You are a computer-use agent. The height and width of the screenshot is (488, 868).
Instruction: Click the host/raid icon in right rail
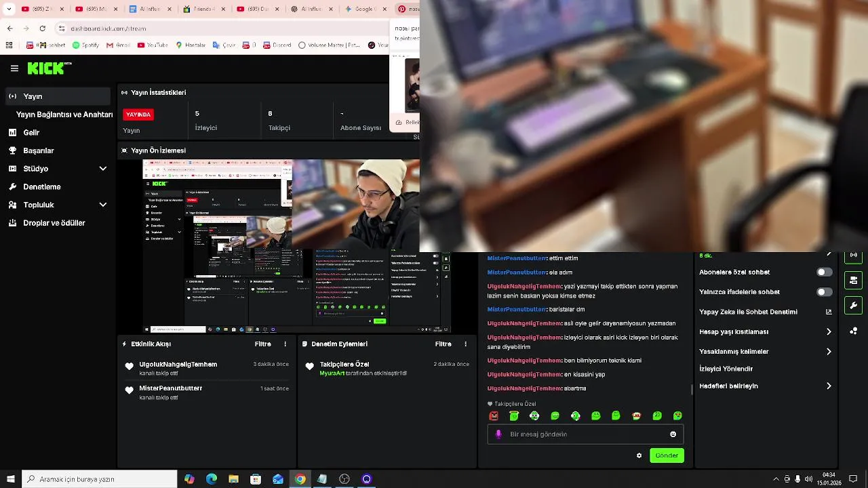pyautogui.click(x=853, y=280)
